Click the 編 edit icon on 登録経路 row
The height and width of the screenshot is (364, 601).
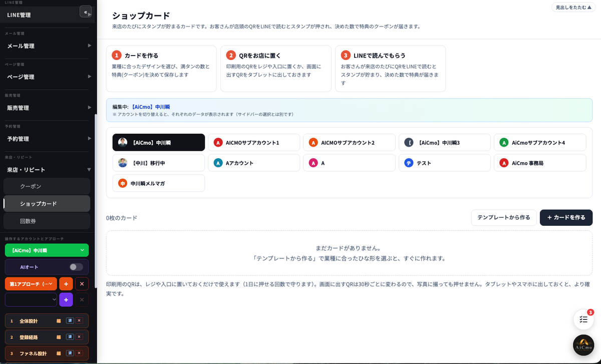[x=59, y=337]
